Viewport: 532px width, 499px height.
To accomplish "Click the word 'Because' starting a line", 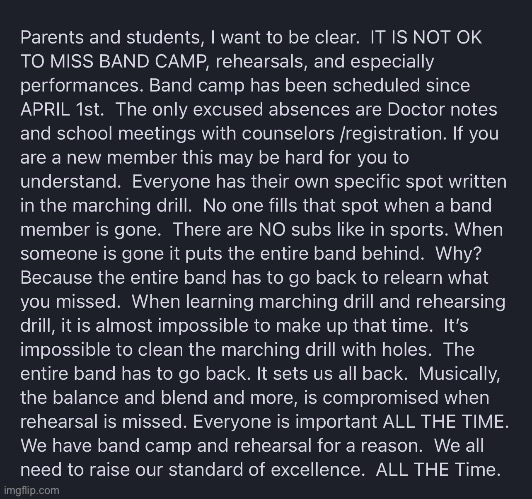I will [56, 278].
